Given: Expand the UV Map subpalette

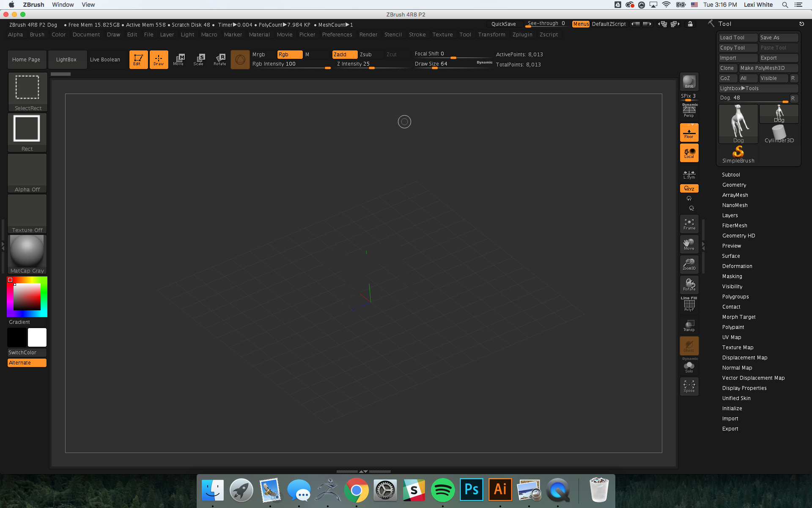Looking at the screenshot, I should coord(732,337).
